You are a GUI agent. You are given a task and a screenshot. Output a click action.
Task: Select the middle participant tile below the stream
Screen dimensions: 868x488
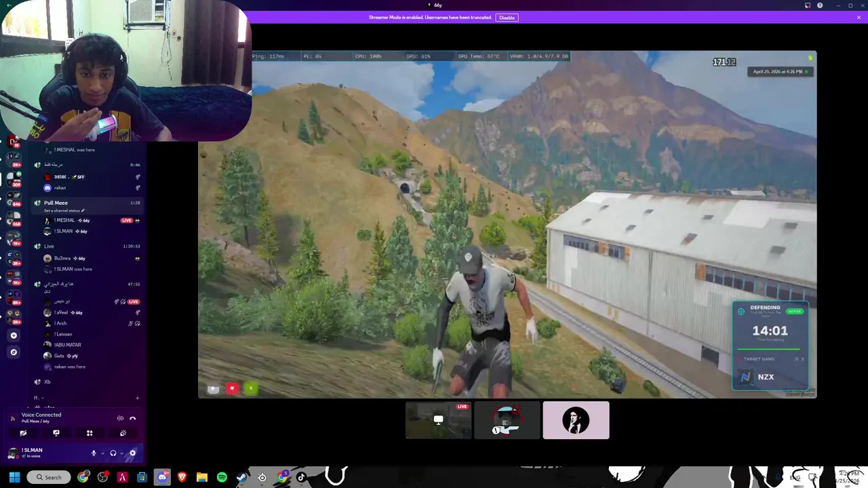[x=507, y=420]
